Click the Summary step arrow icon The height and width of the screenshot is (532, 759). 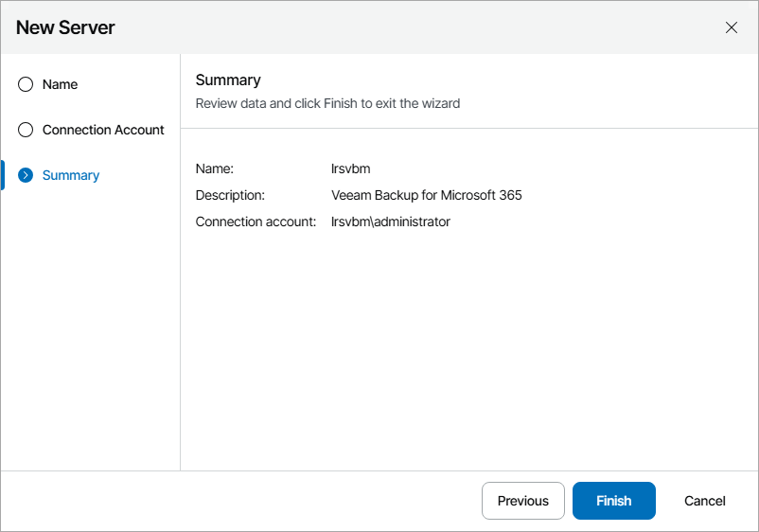click(26, 175)
